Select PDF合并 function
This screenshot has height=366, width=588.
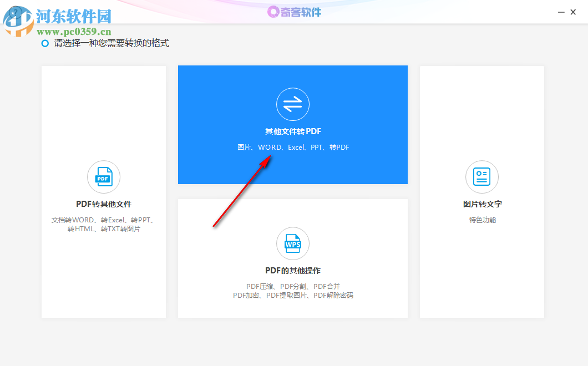[x=327, y=286]
